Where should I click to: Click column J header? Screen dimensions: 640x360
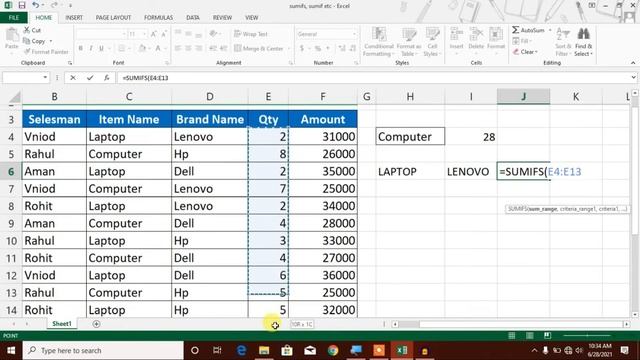click(523, 97)
